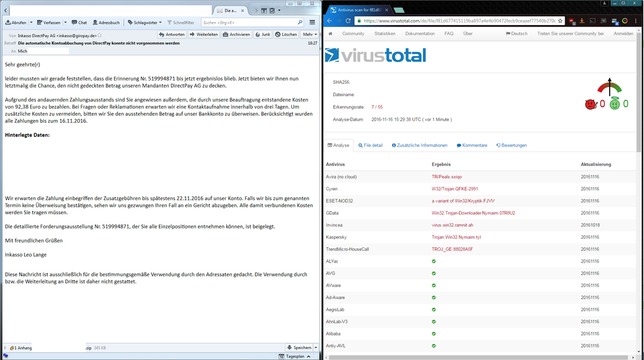Close the 'Die a...' mail tab
This screenshot has height=360, width=644.
click(242, 11)
